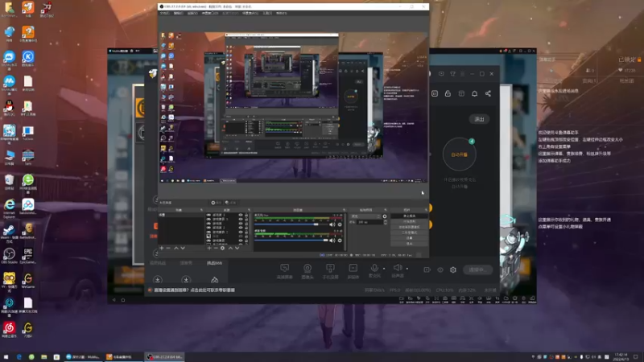Toggle visibility eye of top source row
This screenshot has height=362, width=644.
[x=241, y=215]
